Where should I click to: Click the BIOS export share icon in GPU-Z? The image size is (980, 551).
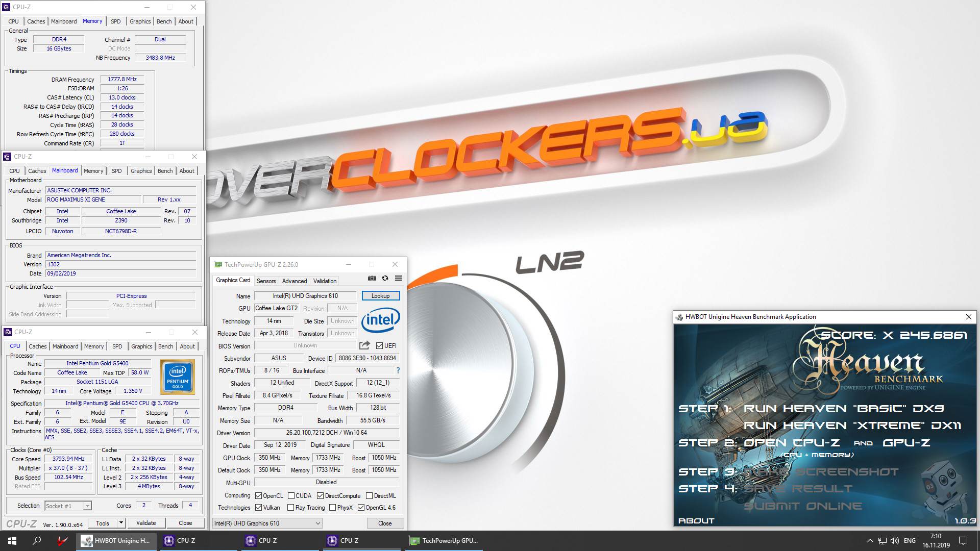pyautogui.click(x=364, y=345)
